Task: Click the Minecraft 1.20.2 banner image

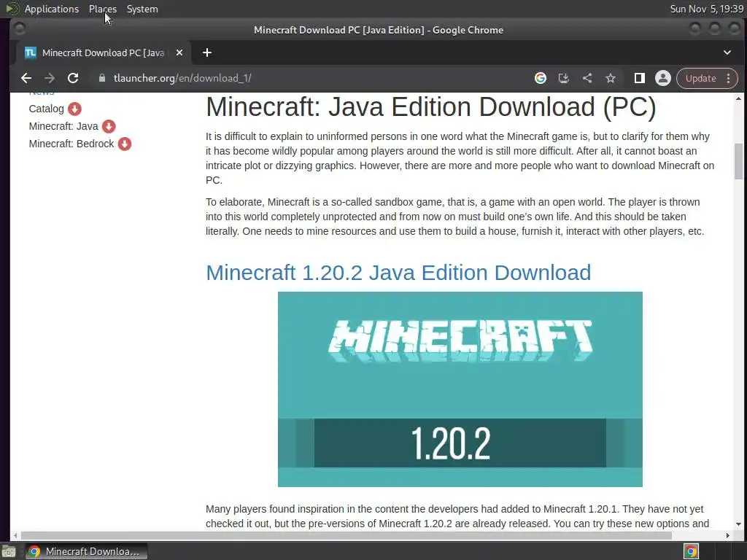Action: (x=460, y=389)
